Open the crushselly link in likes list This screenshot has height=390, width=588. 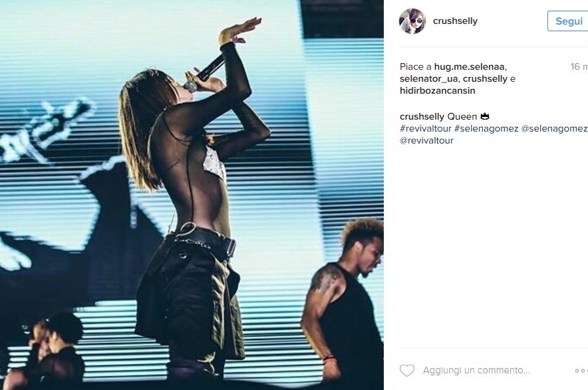(x=486, y=78)
